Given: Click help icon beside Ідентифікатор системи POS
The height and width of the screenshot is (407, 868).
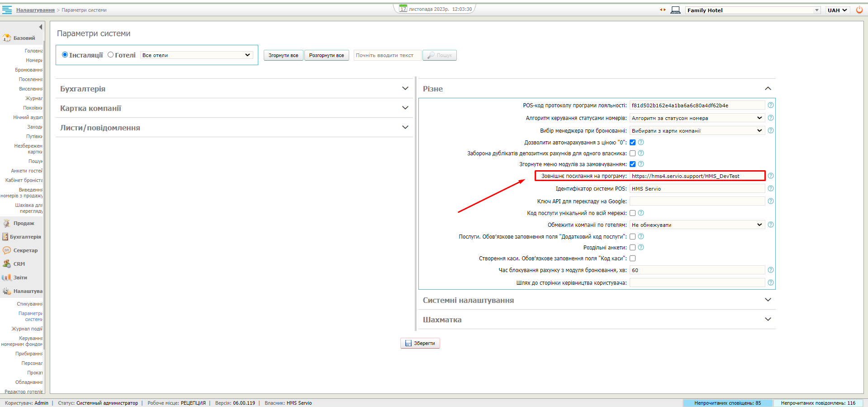Looking at the screenshot, I should [771, 188].
